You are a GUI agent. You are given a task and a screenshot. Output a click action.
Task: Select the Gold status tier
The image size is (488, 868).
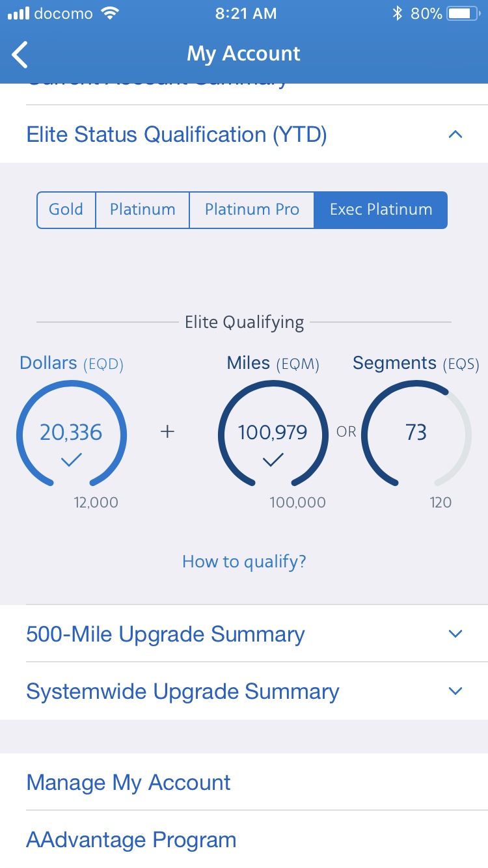[x=66, y=210]
